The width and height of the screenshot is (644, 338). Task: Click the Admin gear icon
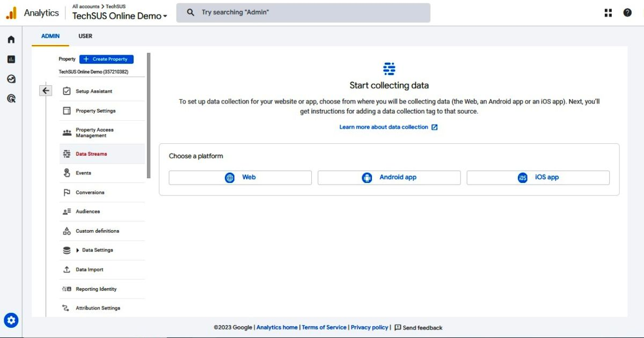click(11, 321)
